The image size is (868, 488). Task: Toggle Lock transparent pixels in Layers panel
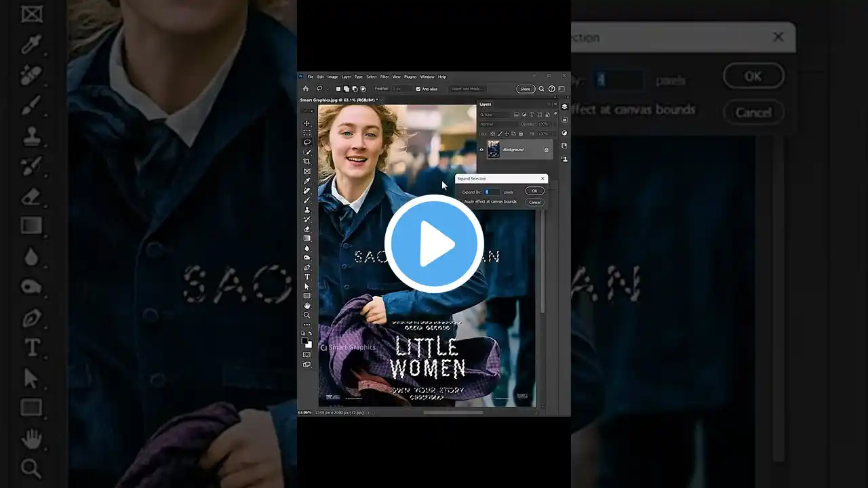493,134
